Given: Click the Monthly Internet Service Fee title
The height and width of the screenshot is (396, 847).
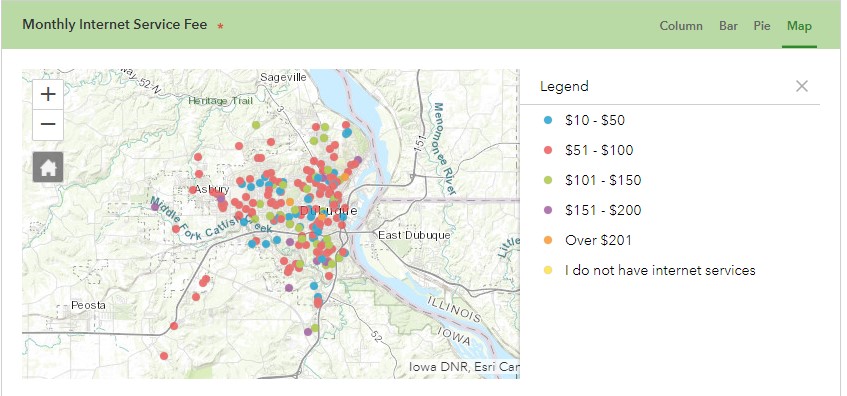Looking at the screenshot, I should point(115,25).
